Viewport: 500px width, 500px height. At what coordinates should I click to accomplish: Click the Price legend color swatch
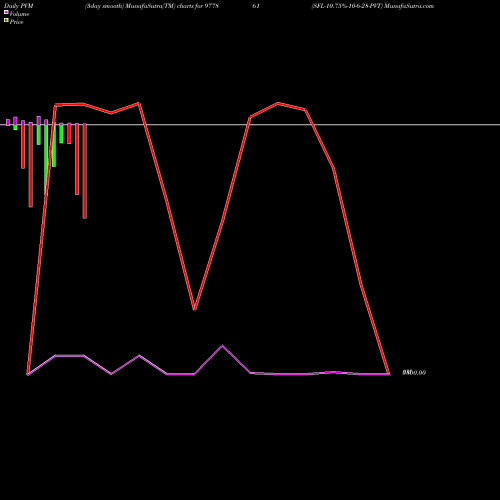6,21
